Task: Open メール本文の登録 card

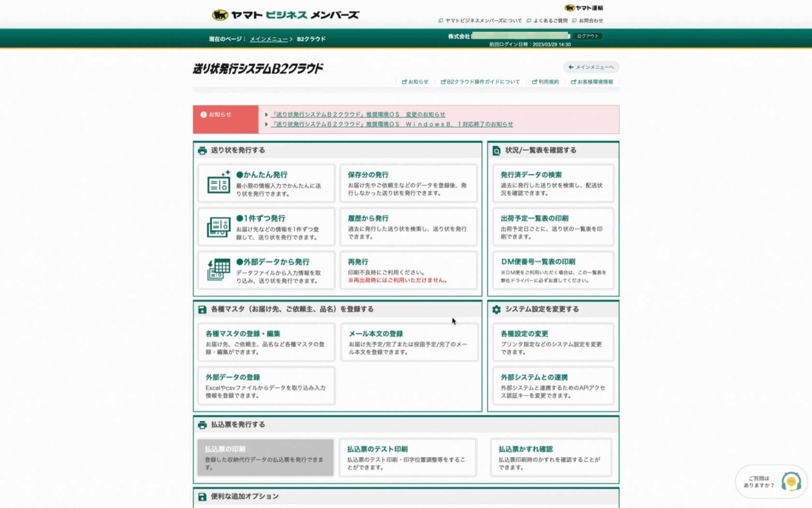Action: (x=409, y=342)
